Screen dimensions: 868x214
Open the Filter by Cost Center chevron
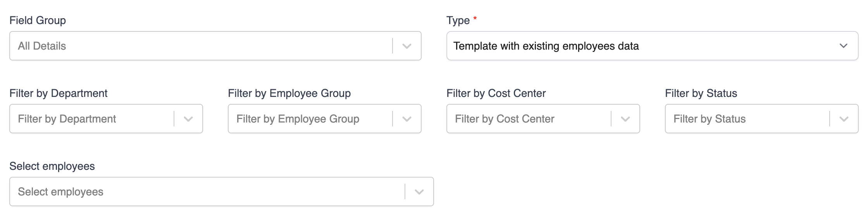tap(625, 119)
